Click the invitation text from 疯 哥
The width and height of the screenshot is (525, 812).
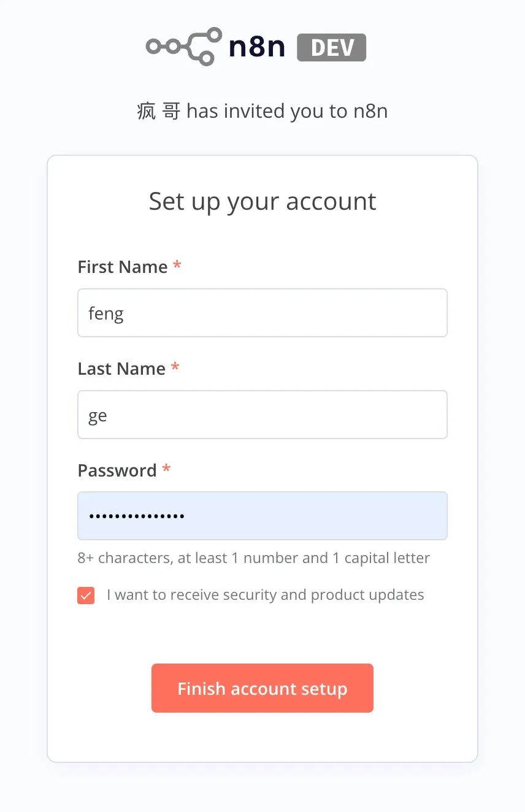262,111
